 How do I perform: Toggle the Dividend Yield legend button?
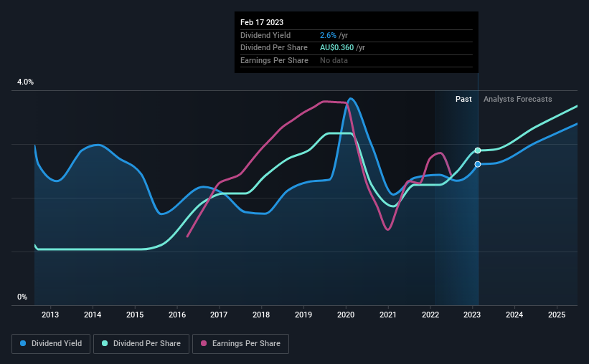(x=51, y=343)
